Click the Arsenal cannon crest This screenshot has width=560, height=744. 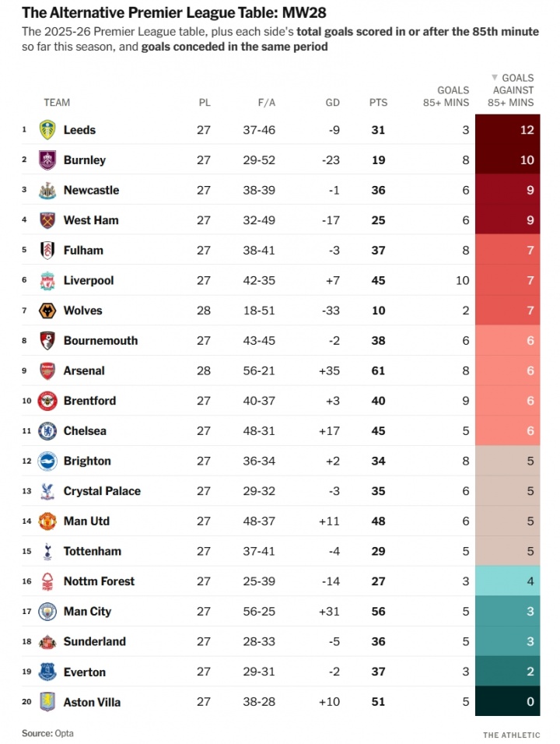47,370
